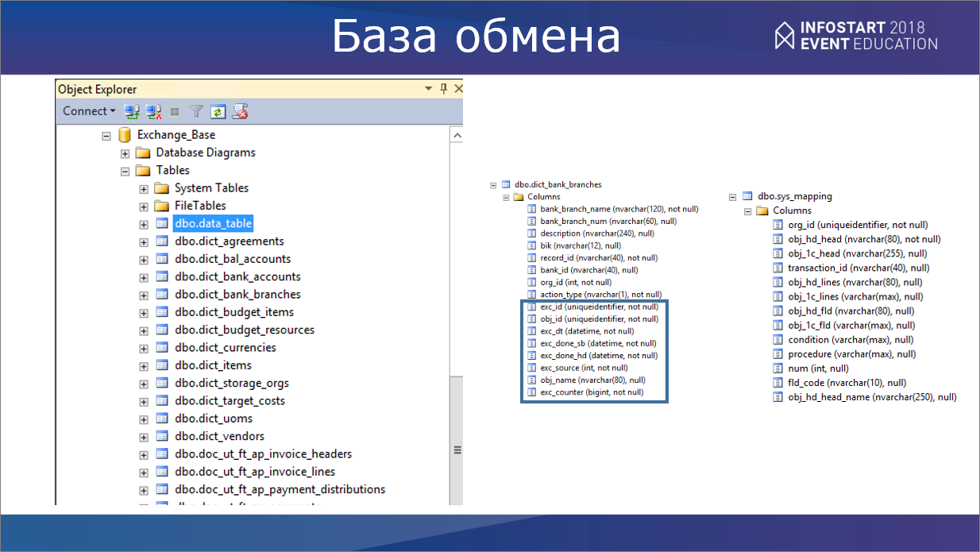Viewport: 980px width, 552px height.
Task: Click the table icon of dbo.dict_bank_branches in the middle tree
Action: [x=507, y=185]
